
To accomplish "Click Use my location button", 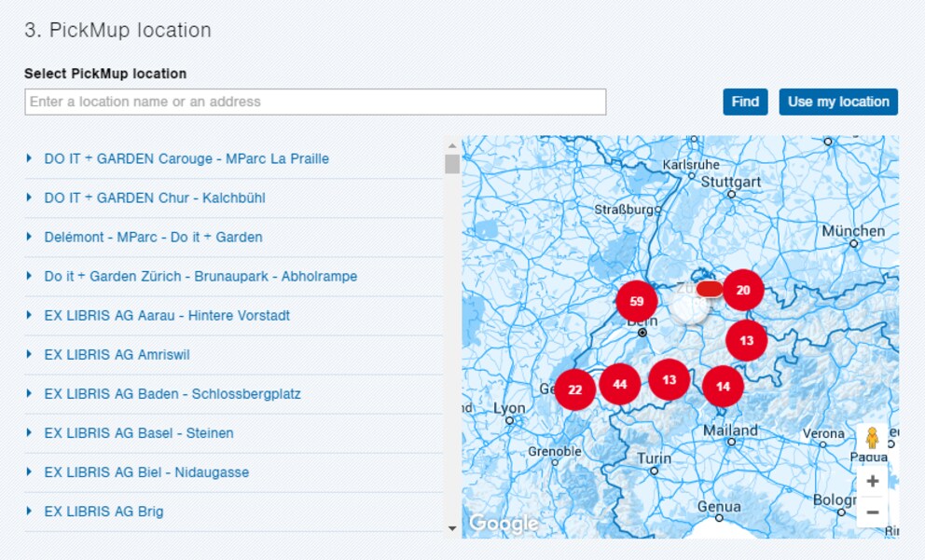I will click(838, 102).
